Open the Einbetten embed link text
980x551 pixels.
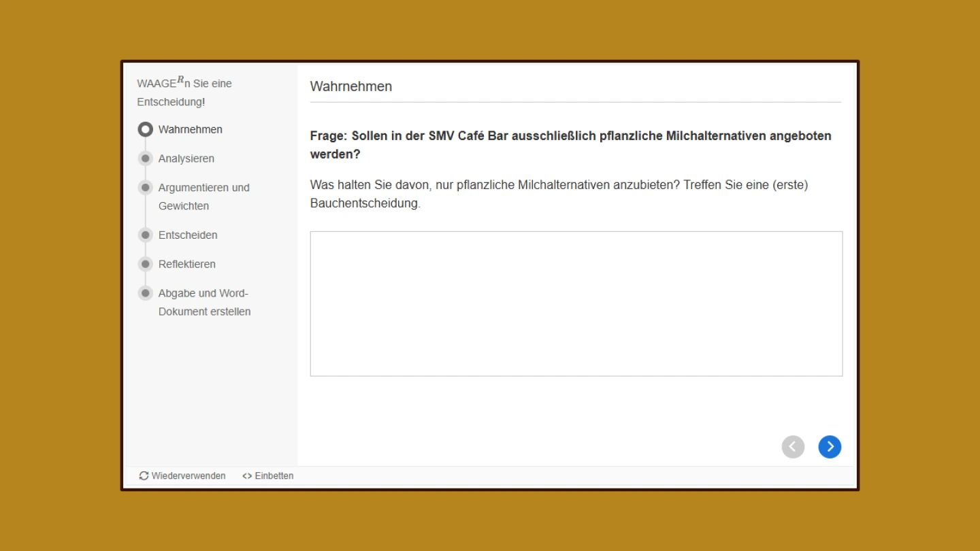[274, 475]
